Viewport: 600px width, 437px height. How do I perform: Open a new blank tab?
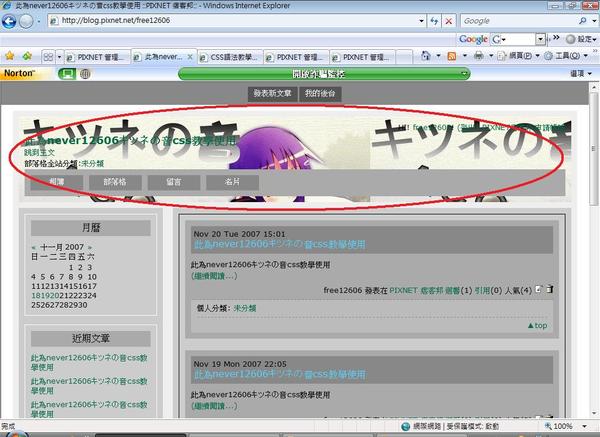404,57
